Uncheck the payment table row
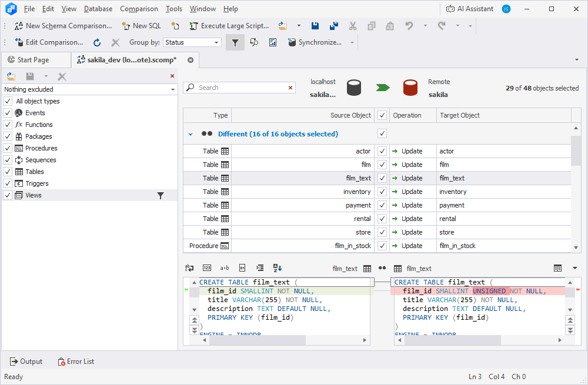Viewport: 588px width, 385px height. 382,205
